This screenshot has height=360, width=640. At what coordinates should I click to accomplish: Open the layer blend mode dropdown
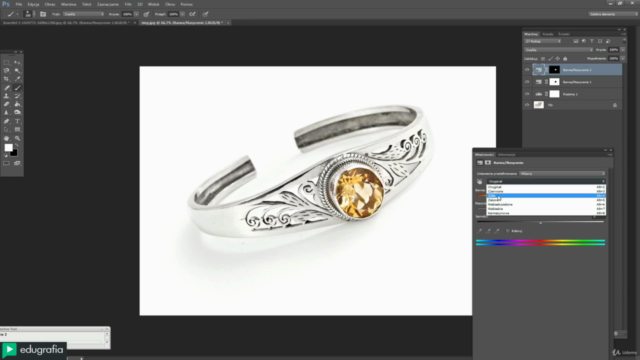(x=558, y=50)
